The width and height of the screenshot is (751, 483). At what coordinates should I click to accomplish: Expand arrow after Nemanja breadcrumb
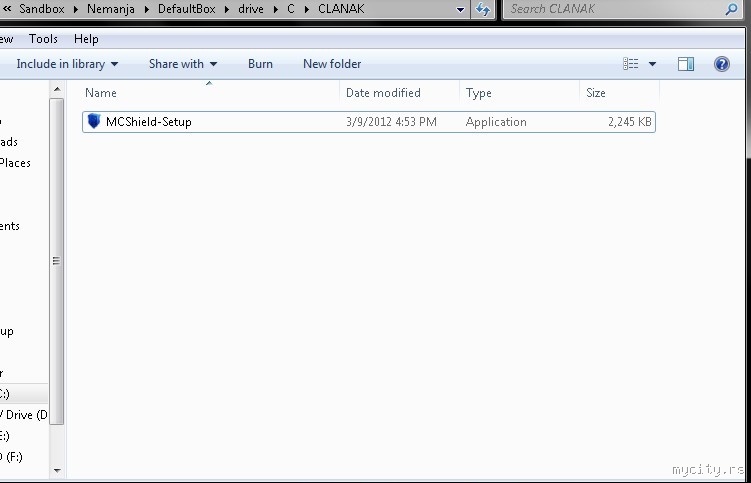pos(146,9)
